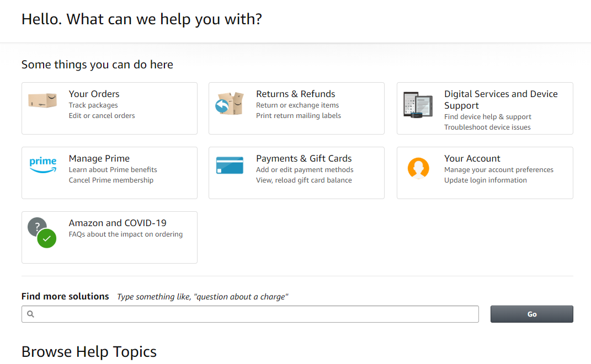
Task: Open Payments & Gift Cards heading
Action: [304, 158]
